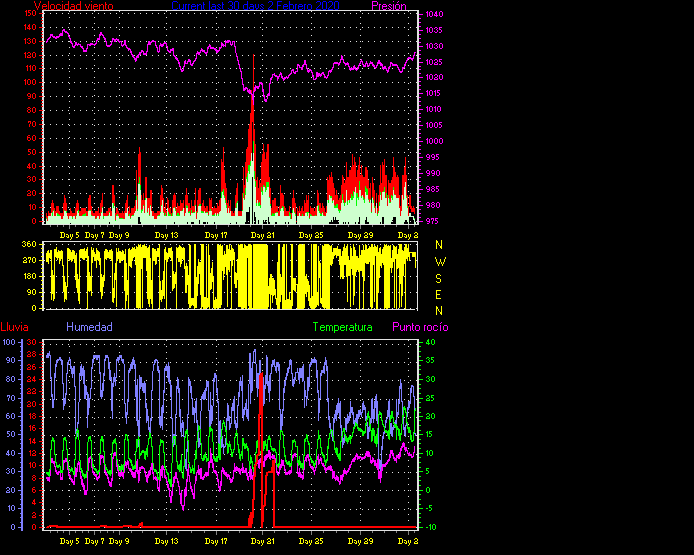Click the 270 wind direction axis value

[29, 260]
